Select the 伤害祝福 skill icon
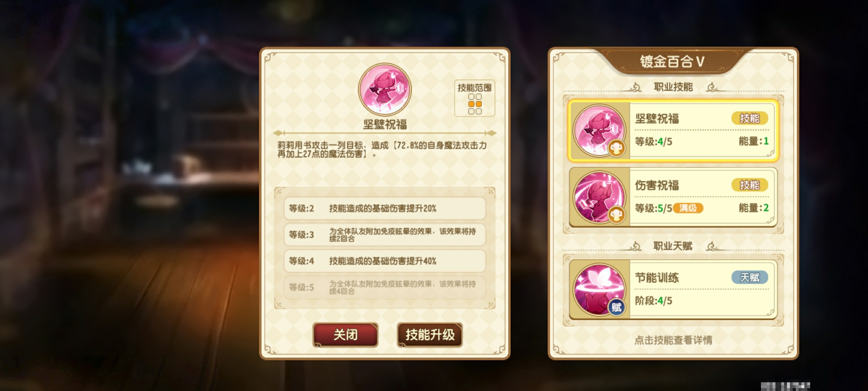The height and width of the screenshot is (391, 868). click(x=600, y=197)
